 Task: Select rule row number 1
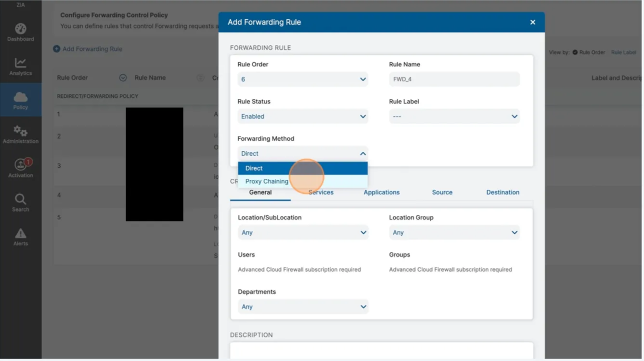pos(59,114)
